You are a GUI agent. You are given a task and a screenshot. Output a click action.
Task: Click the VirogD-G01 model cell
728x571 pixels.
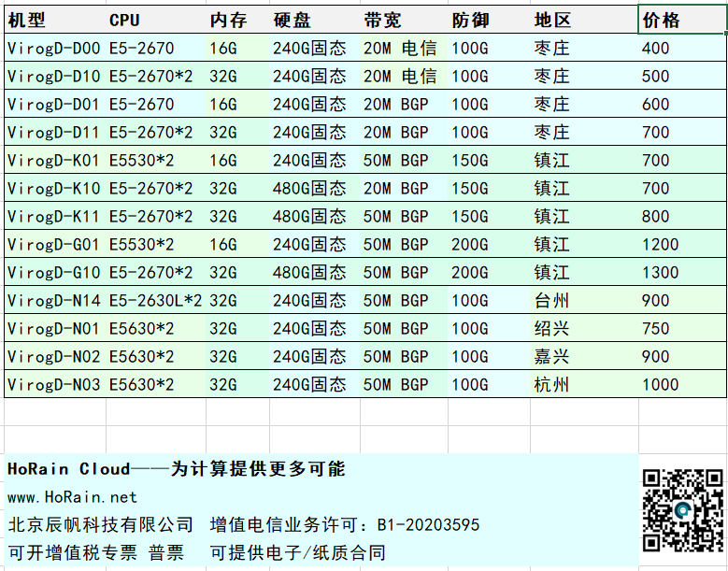[x=55, y=244]
